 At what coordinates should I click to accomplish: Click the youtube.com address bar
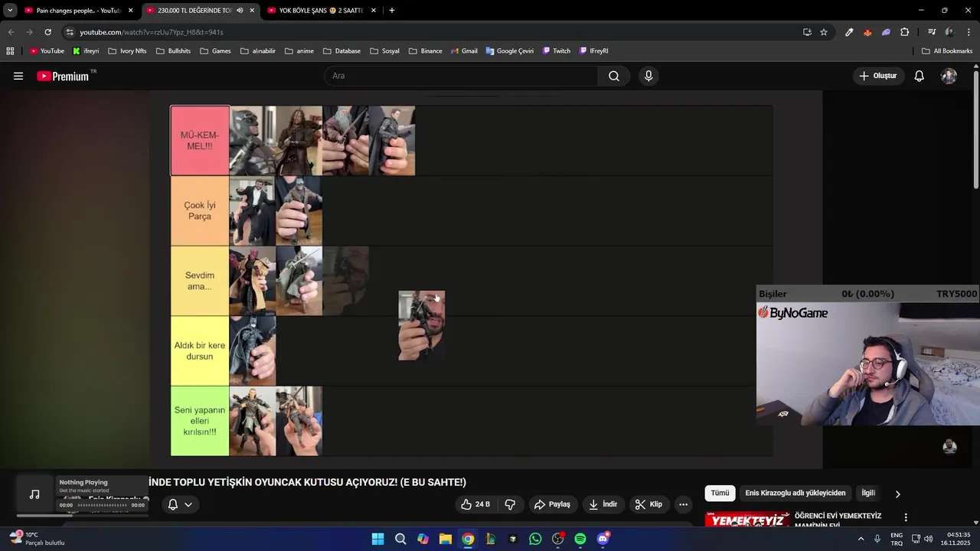[x=429, y=32]
